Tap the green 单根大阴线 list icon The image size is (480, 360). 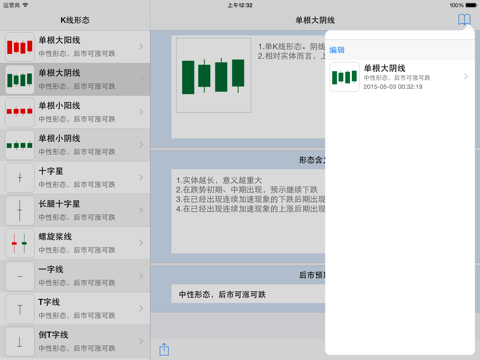click(20, 80)
